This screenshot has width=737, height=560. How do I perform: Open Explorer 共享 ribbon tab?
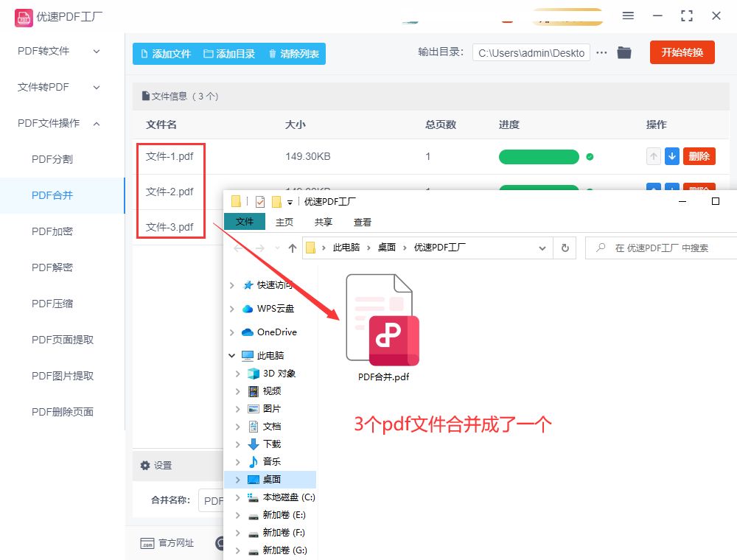[324, 223]
